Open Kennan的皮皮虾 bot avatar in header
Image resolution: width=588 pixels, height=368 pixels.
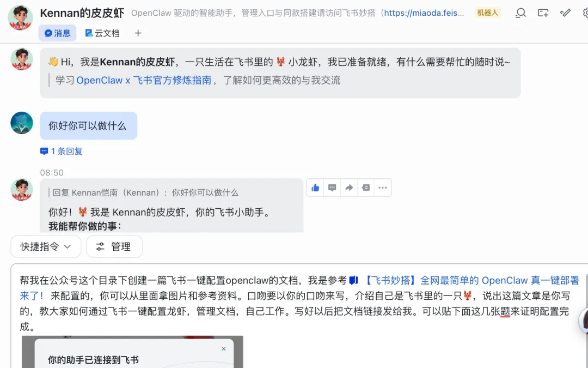(20, 17)
